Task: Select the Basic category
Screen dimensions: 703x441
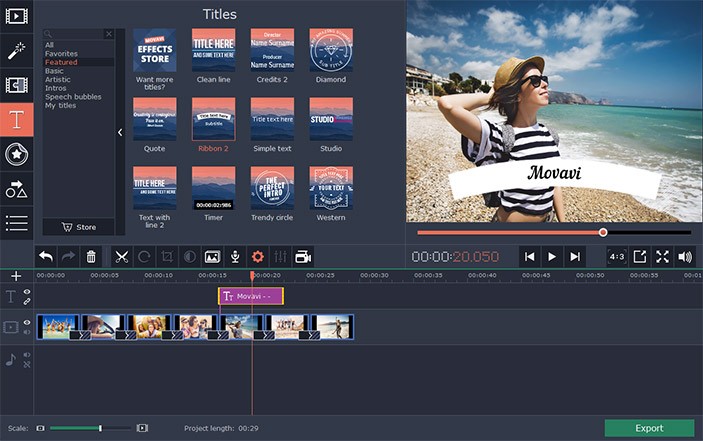Action: 54,71
